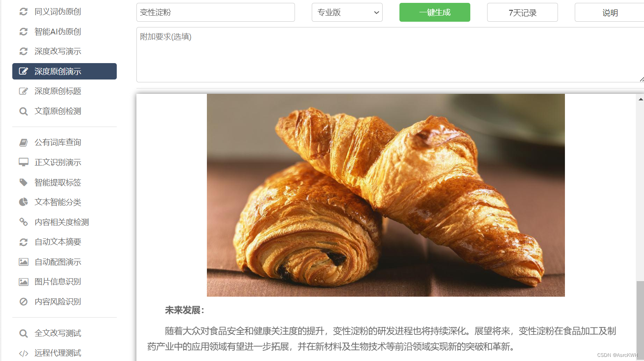Focus the 附加要求(选填) text area
The width and height of the screenshot is (644, 361).
390,55
